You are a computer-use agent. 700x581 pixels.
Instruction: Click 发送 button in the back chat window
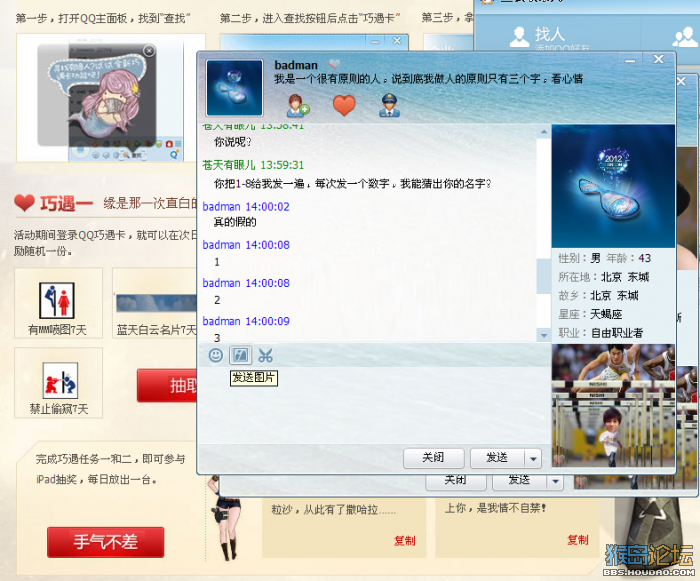[519, 480]
